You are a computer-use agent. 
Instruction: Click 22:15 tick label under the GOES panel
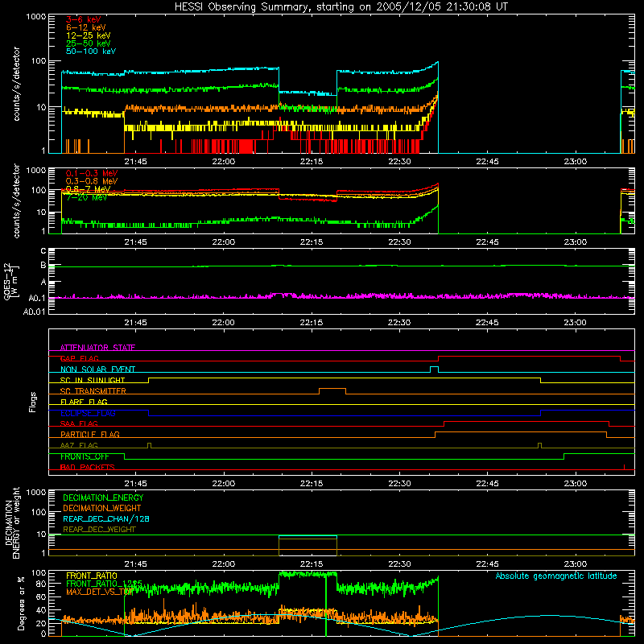[x=312, y=323]
